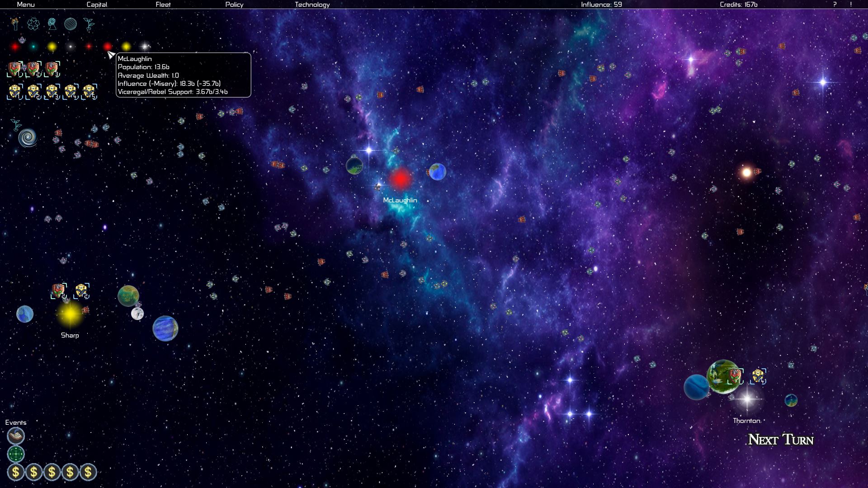Click the question mark help button

[835, 5]
